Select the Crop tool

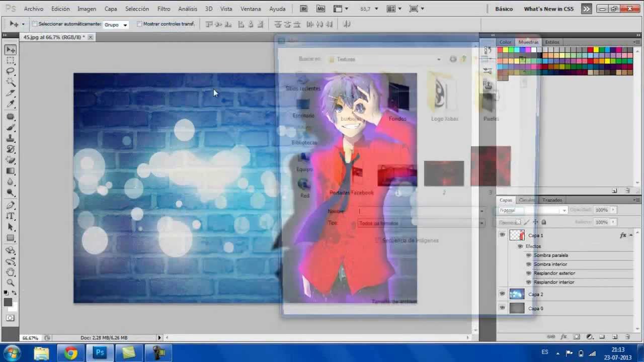[11, 94]
